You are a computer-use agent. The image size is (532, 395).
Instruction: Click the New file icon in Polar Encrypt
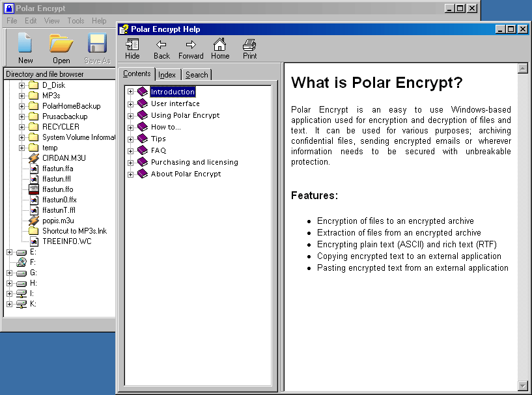click(25, 43)
